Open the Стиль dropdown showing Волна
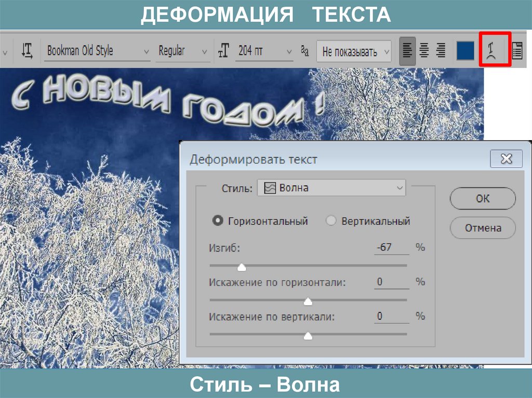The width and height of the screenshot is (532, 398). tap(331, 188)
